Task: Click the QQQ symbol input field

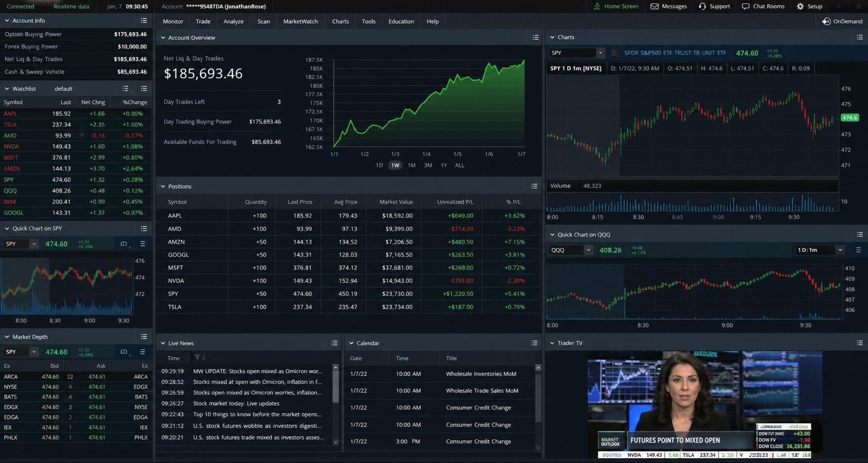Action: pos(567,250)
